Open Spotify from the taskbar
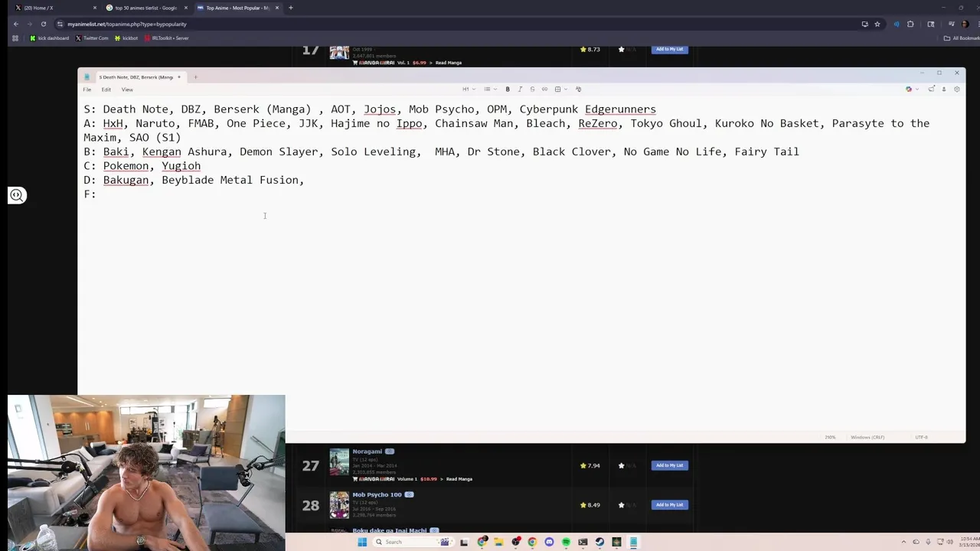Viewport: 980px width, 551px height. point(566,542)
